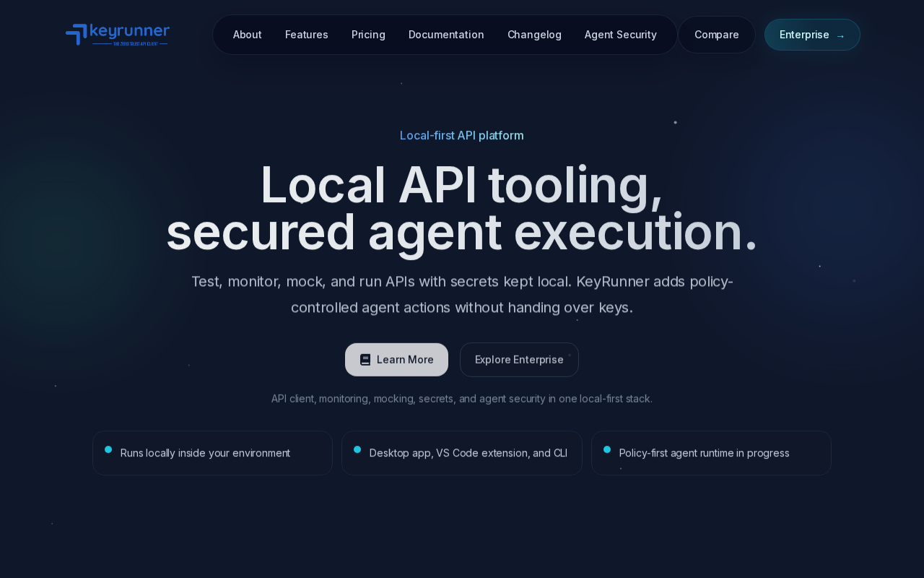Click the Explore Enterprise button
Image resolution: width=924 pixels, height=578 pixels.
point(519,360)
